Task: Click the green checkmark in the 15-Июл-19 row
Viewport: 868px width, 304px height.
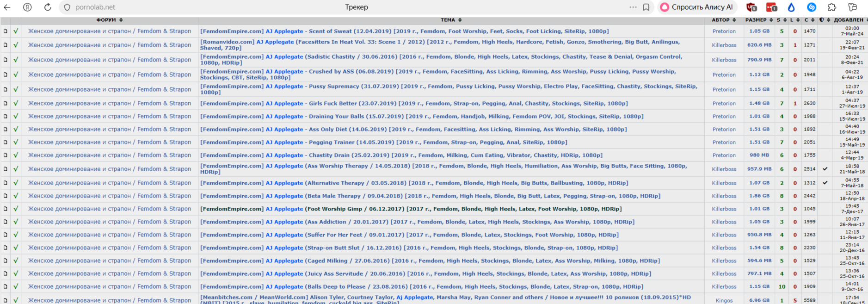Action: [16, 116]
